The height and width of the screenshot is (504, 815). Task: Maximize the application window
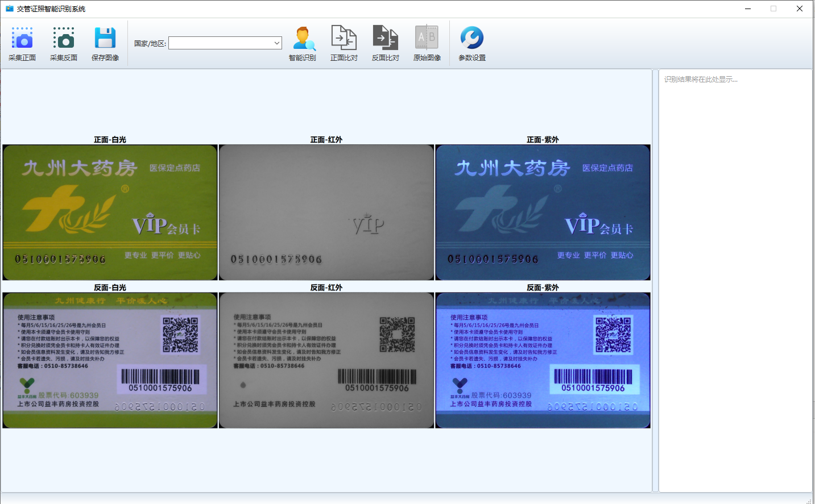773,9
